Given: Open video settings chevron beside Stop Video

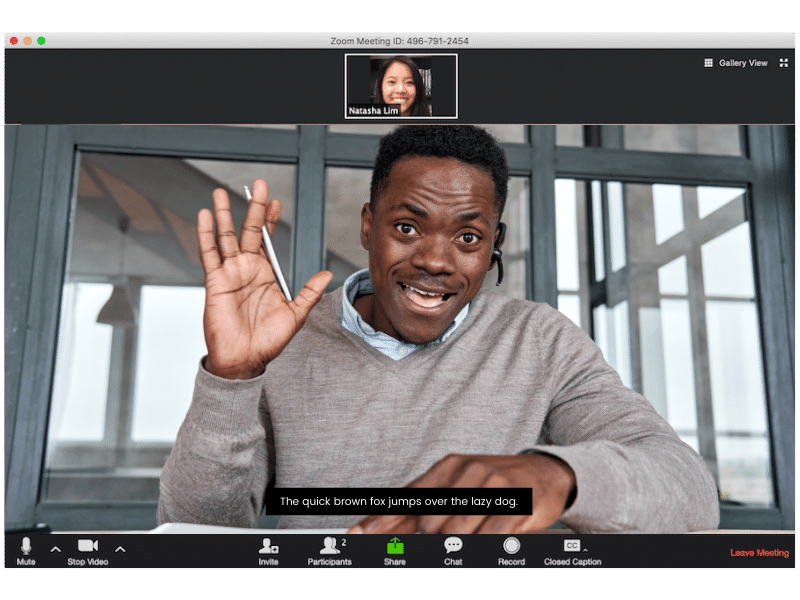Looking at the screenshot, I should pyautogui.click(x=120, y=548).
